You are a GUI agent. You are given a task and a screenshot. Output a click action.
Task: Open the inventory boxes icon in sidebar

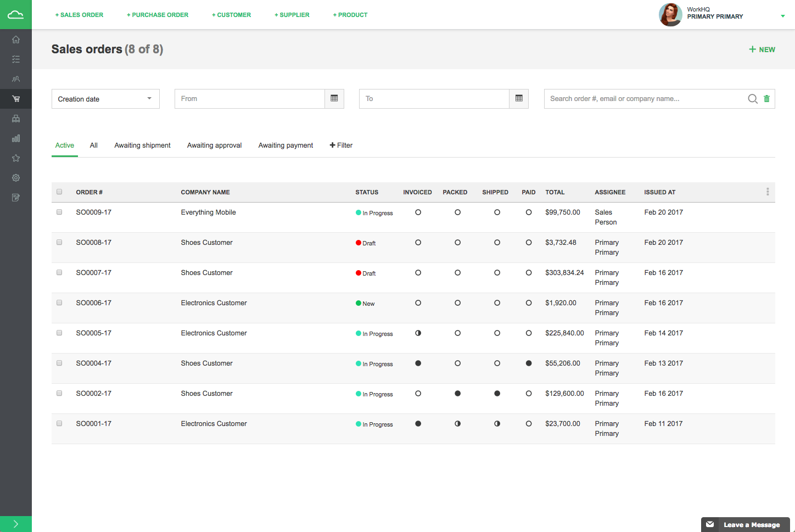16,119
